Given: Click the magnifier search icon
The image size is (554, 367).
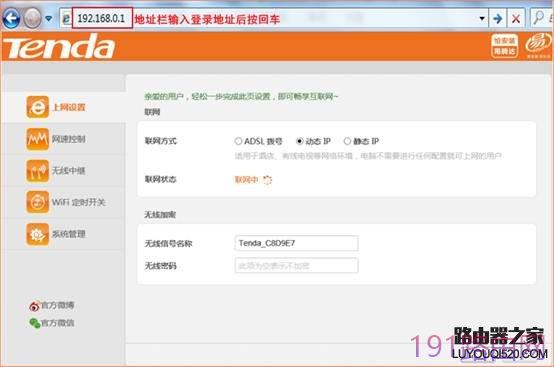Looking at the screenshot, I should (x=538, y=18).
